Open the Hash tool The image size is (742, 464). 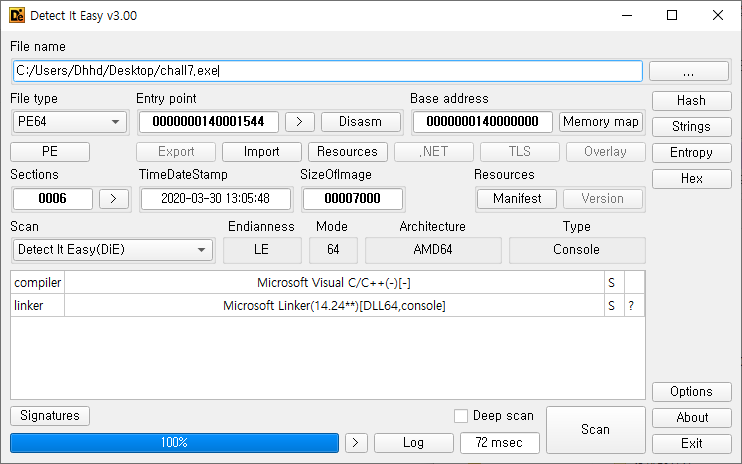(691, 101)
